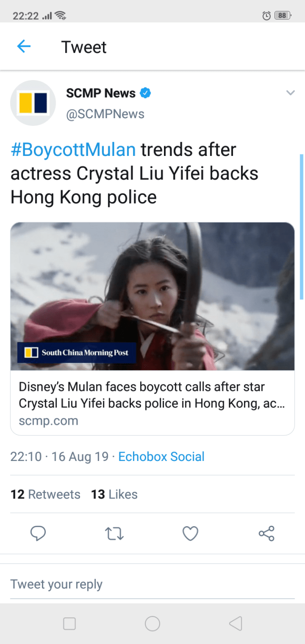Open SCMP News profile avatar

point(33,103)
